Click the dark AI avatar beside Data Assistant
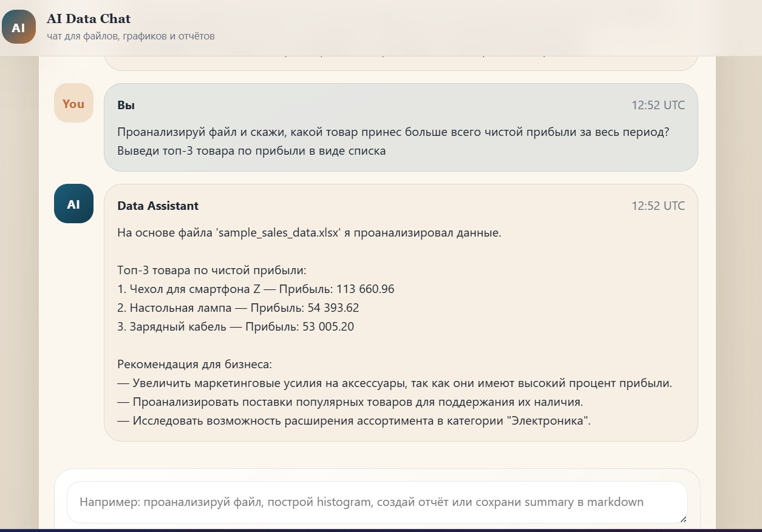This screenshot has width=762, height=532. tap(73, 204)
